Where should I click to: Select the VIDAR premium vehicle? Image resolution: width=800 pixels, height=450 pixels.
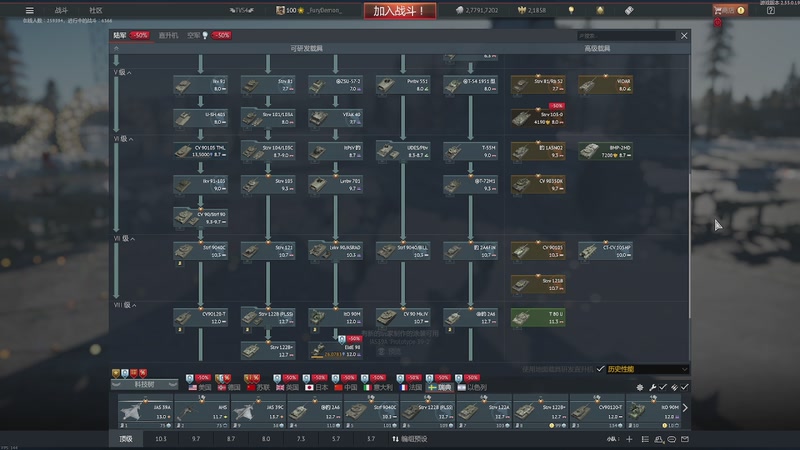[x=605, y=85]
